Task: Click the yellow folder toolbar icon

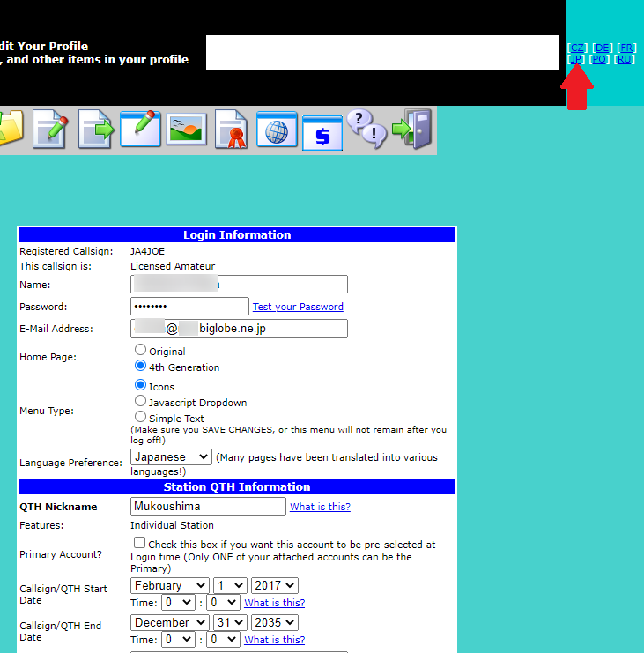Action: (11, 129)
